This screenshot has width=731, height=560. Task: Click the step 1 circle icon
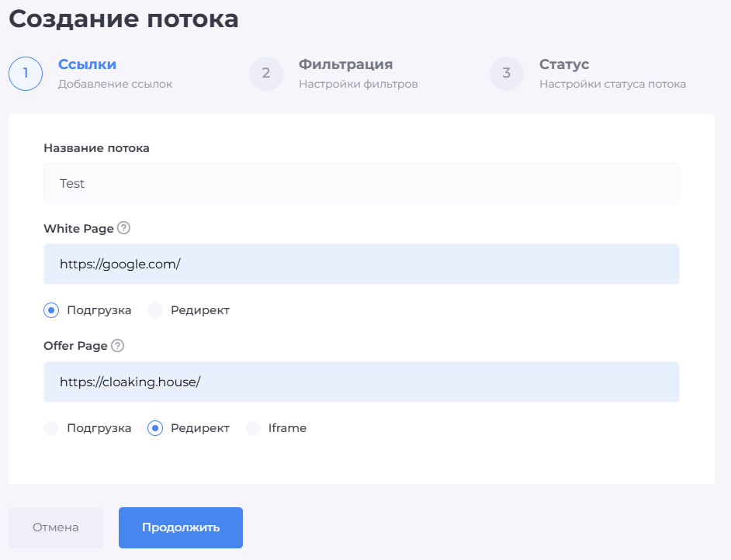26,74
